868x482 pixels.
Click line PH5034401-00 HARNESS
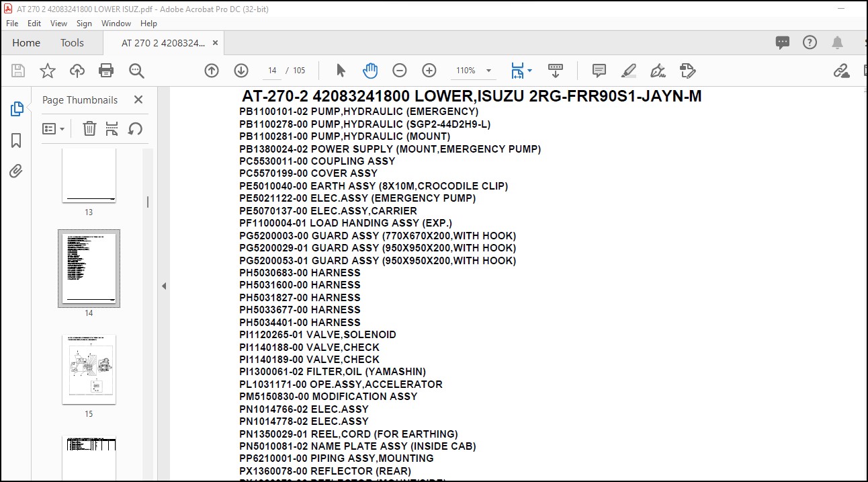[x=300, y=323]
